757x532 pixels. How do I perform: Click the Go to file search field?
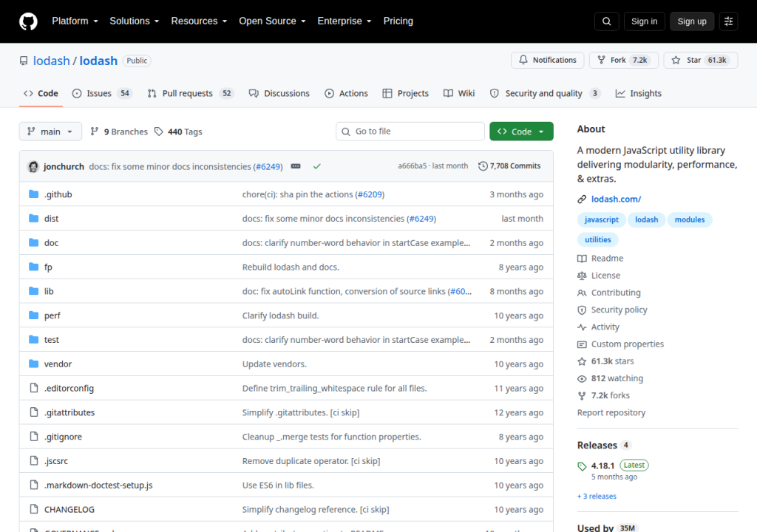410,132
